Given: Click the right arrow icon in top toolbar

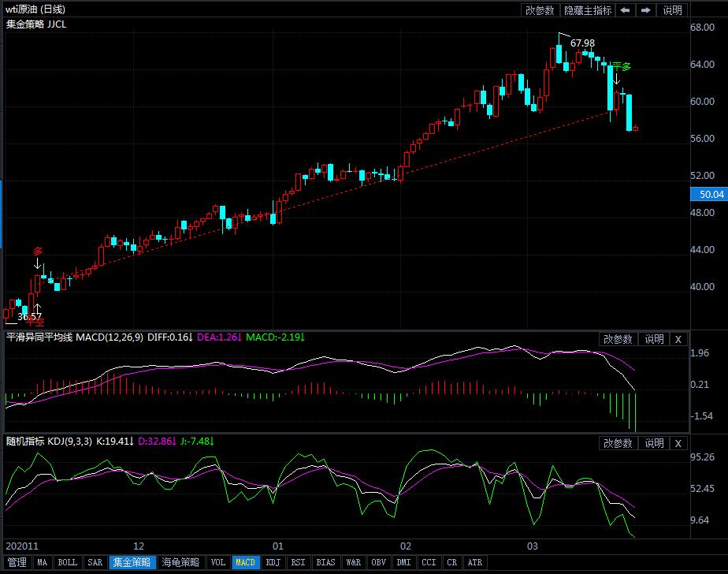Looking at the screenshot, I should pyautogui.click(x=645, y=10).
